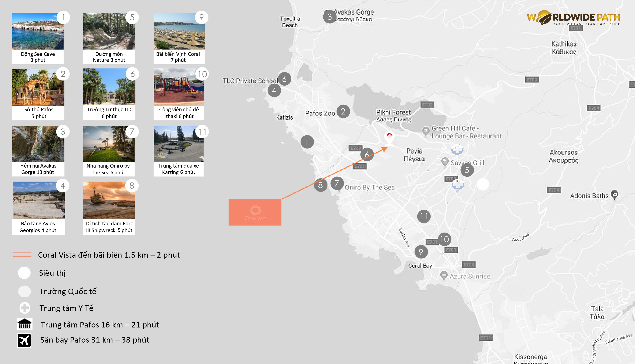Click the museum building icon for Pafos center
The image size is (635, 364).
tap(24, 324)
